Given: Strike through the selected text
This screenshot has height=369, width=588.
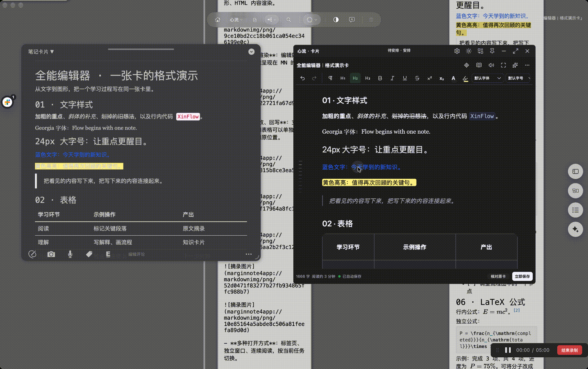Looking at the screenshot, I should [x=417, y=78].
